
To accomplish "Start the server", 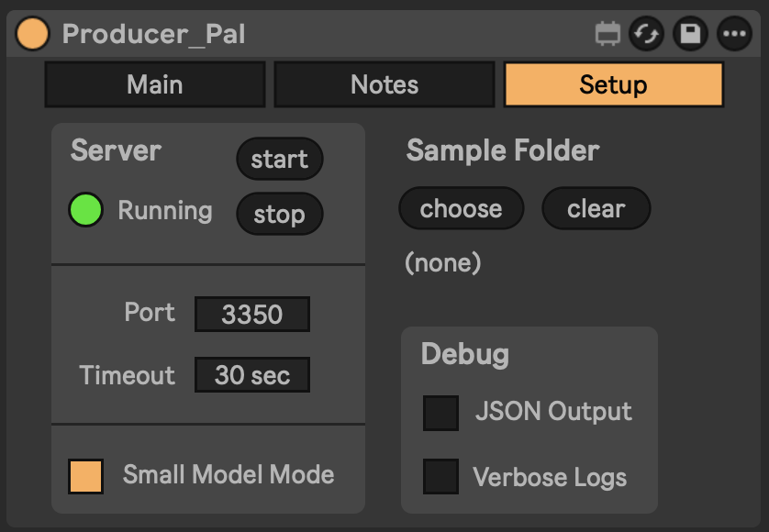I will pyautogui.click(x=279, y=159).
